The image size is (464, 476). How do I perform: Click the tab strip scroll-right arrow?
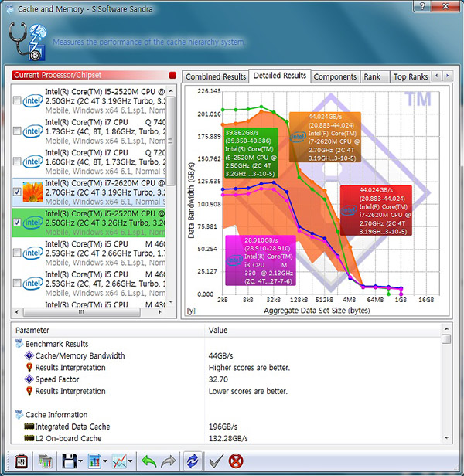pos(447,76)
